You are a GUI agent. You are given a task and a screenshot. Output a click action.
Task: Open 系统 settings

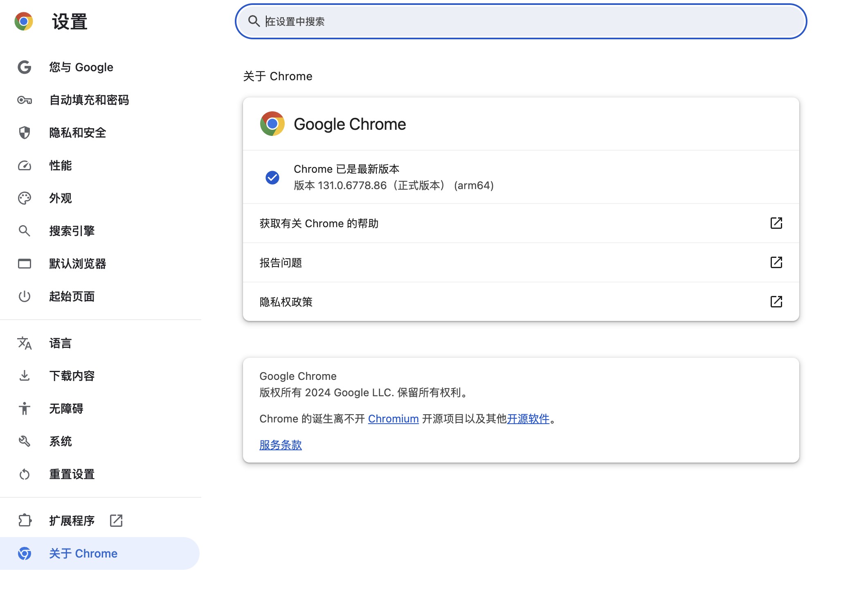click(x=100, y=441)
